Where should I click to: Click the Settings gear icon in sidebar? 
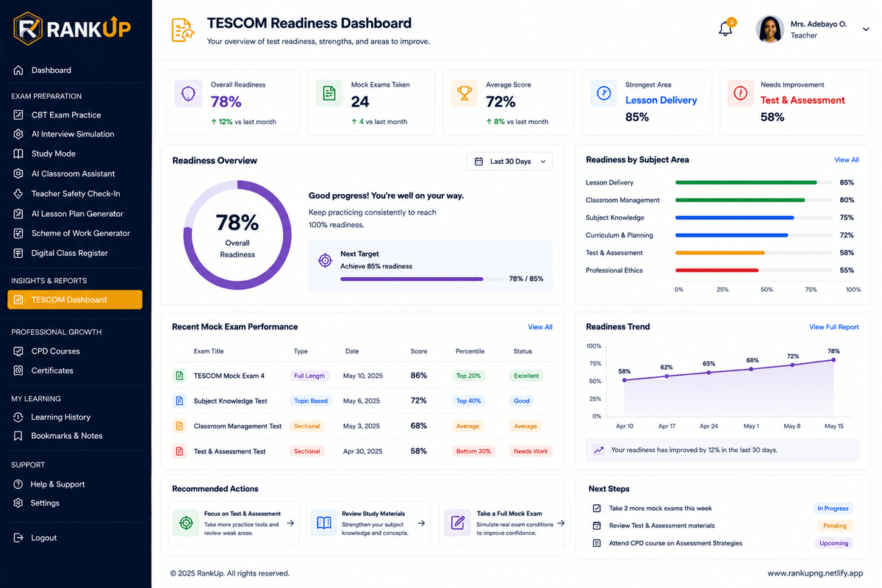pyautogui.click(x=18, y=503)
